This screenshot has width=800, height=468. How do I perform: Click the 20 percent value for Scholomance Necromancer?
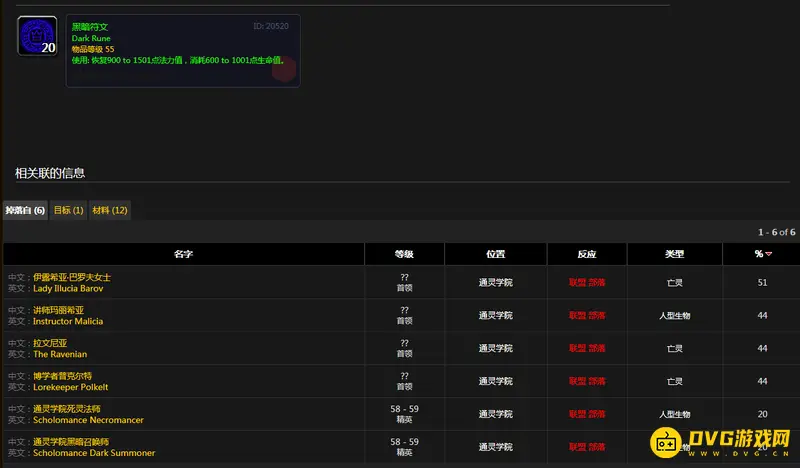pyautogui.click(x=762, y=414)
